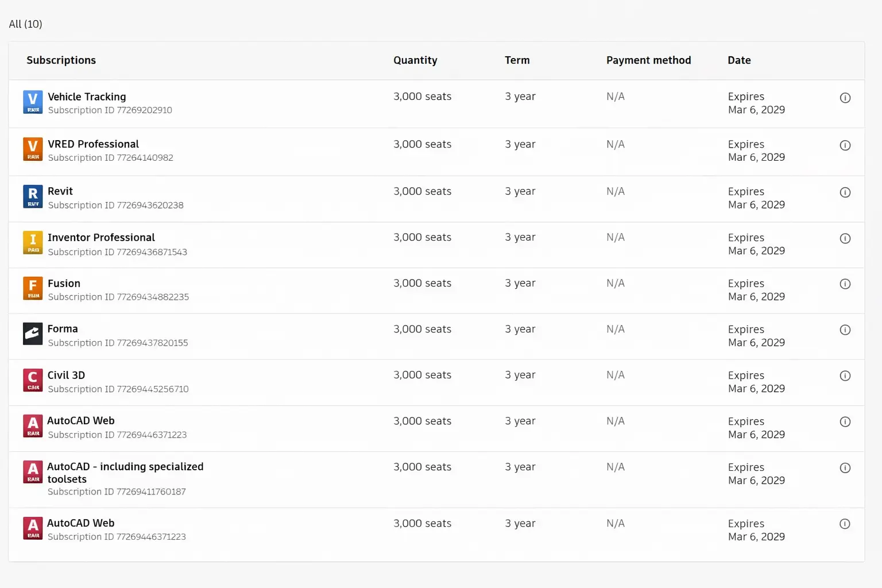Image resolution: width=882 pixels, height=588 pixels.
Task: Click 3 year term in Forma row
Action: (520, 329)
